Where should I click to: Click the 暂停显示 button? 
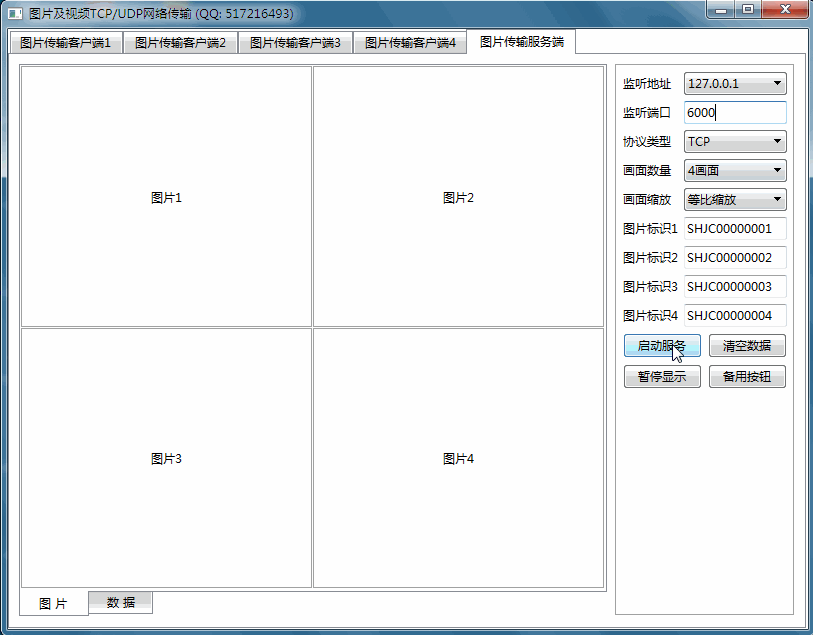(662, 377)
